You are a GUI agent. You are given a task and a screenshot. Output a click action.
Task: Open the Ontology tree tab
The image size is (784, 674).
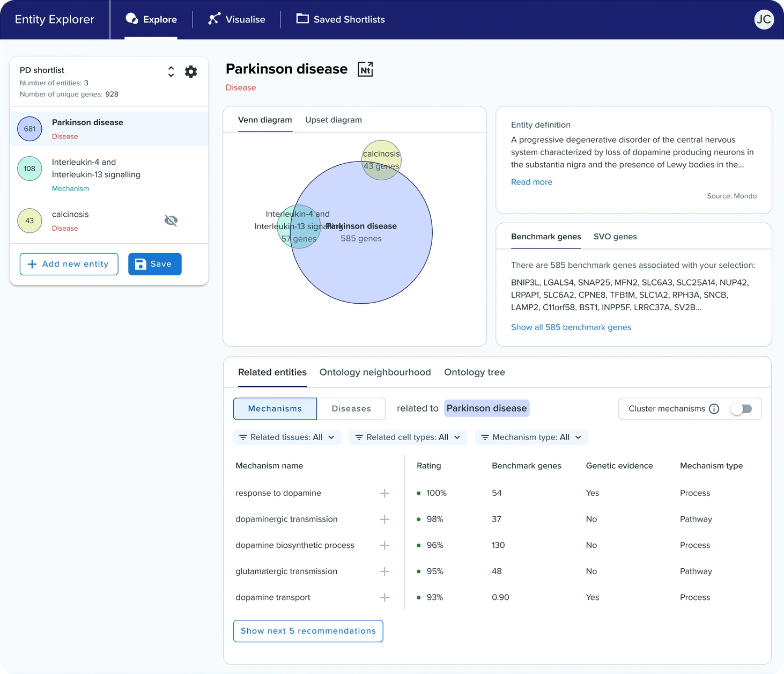(x=475, y=372)
